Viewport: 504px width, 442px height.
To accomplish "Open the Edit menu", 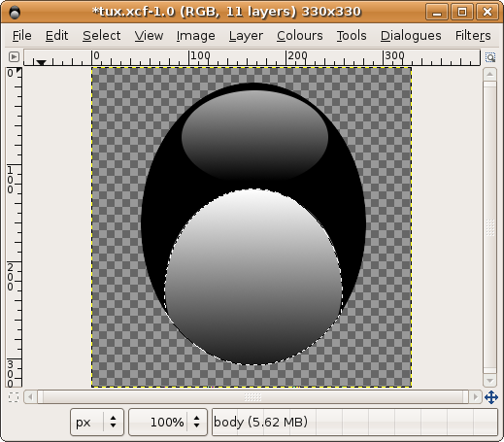I will (x=56, y=36).
